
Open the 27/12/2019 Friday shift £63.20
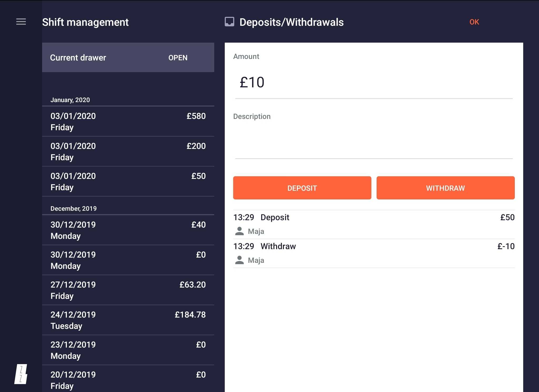[128, 290]
